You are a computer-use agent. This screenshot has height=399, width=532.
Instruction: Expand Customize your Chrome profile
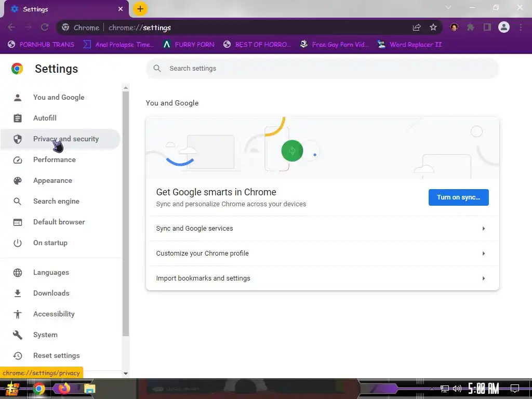coord(322,254)
